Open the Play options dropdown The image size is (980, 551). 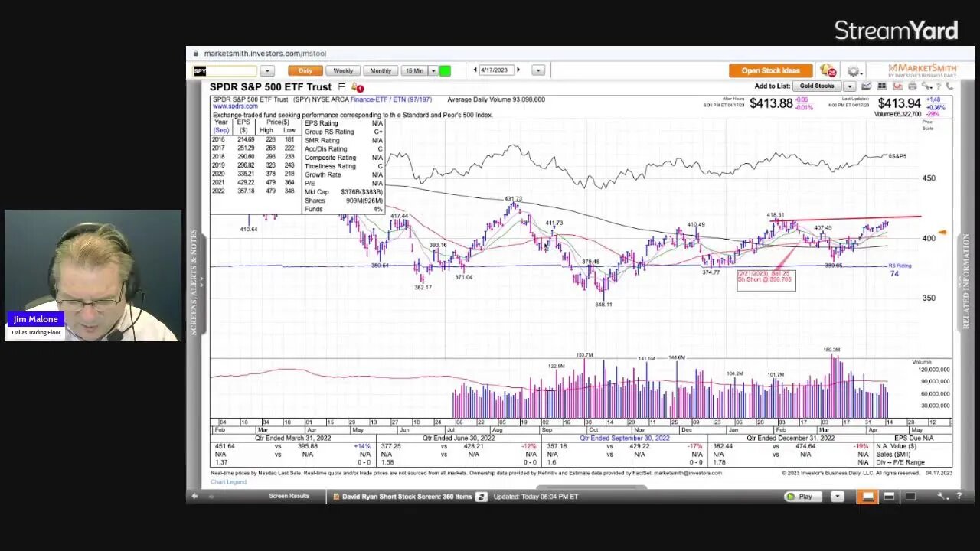click(837, 497)
